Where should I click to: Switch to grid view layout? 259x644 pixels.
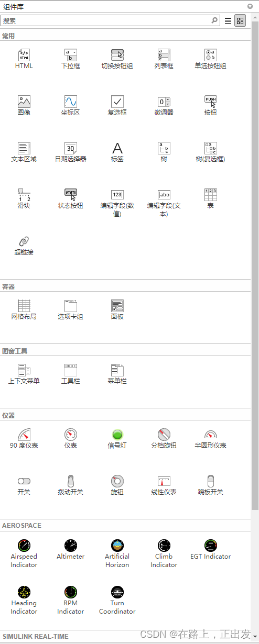click(x=240, y=21)
